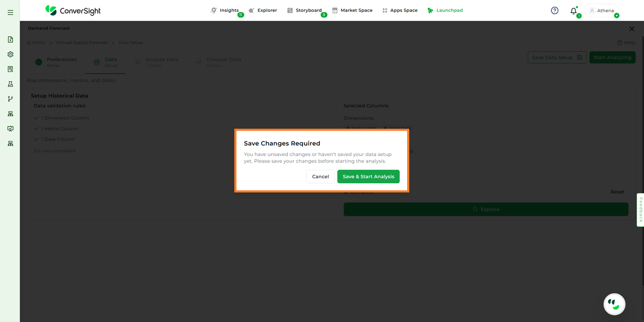Open the notifications bell
The height and width of the screenshot is (322, 644).
point(573,11)
